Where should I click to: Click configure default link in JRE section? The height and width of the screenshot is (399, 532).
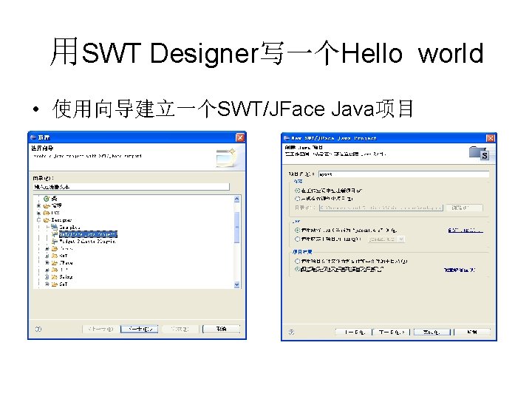point(465,230)
